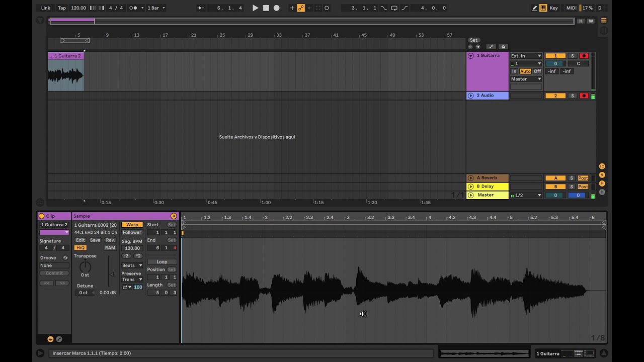
Task: Unfold the Master track
Action: tap(471, 195)
